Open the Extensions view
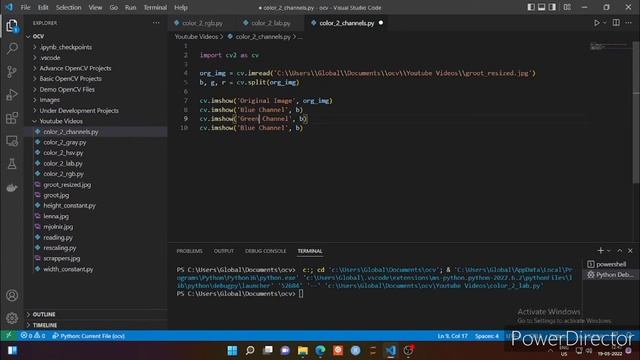The height and width of the screenshot is (360, 640). coord(12,118)
